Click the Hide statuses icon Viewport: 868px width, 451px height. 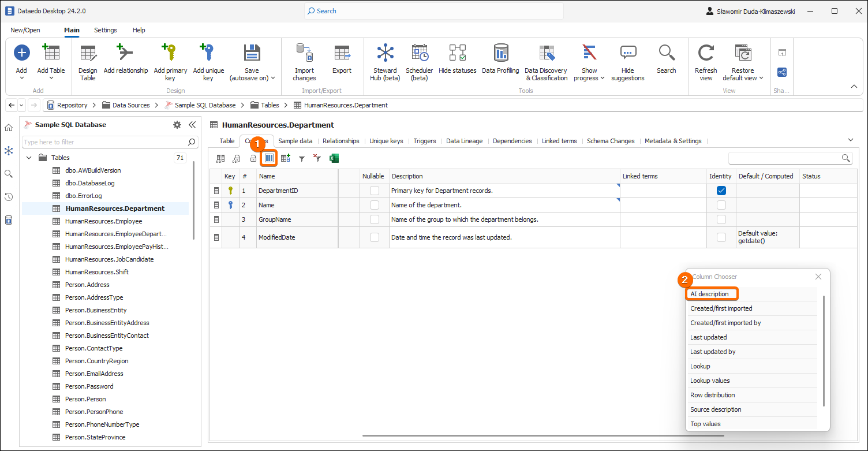pos(458,53)
